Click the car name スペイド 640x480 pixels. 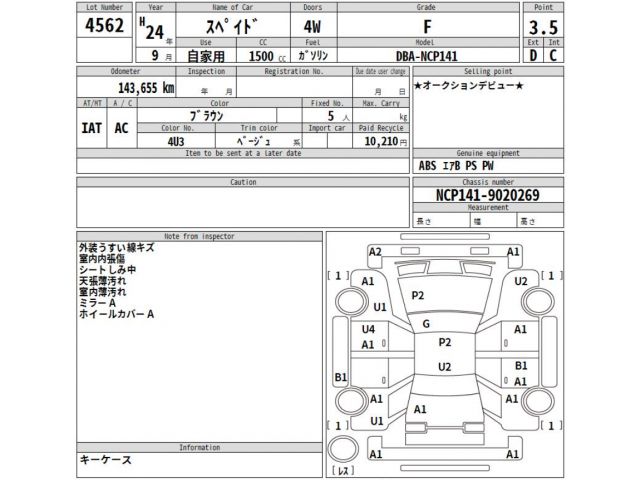(x=231, y=27)
